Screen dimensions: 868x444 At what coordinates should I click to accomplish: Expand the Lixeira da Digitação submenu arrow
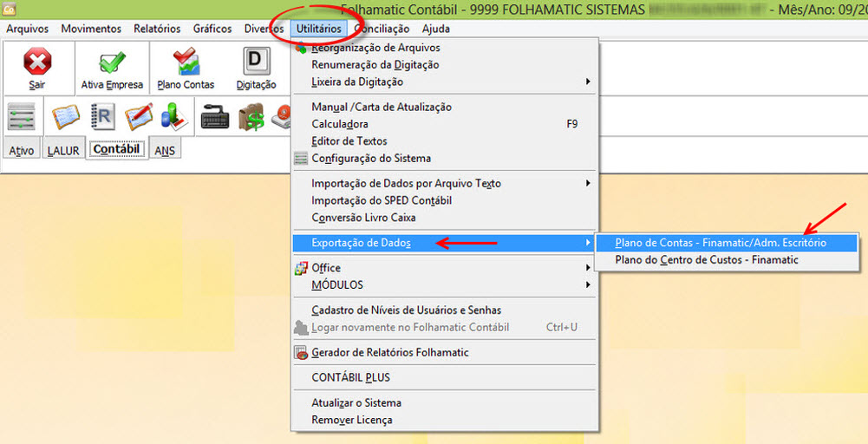[588, 82]
